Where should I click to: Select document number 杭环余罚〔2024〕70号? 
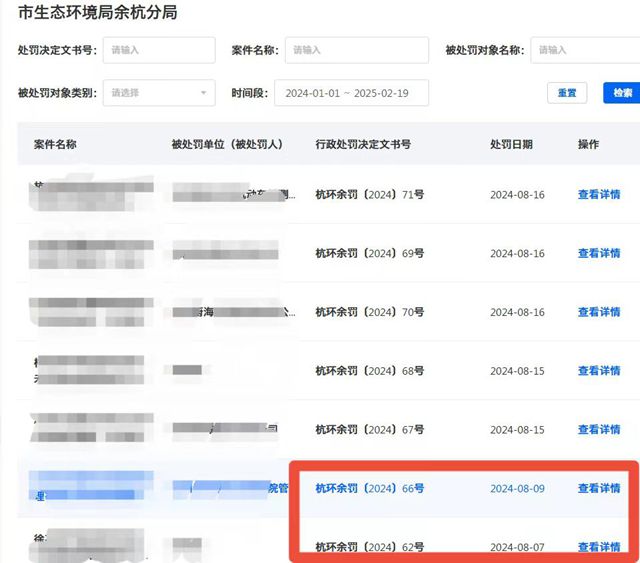(369, 312)
